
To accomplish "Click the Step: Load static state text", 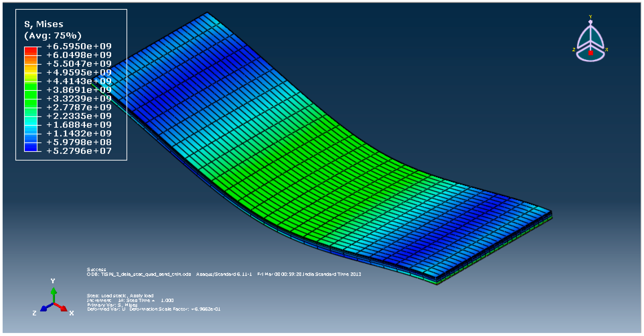I will point(120,296).
